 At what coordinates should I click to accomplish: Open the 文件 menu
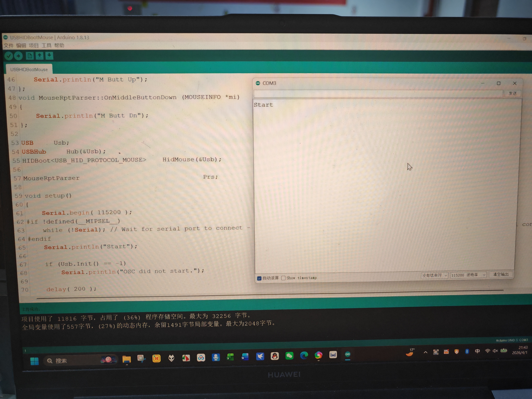click(x=9, y=46)
